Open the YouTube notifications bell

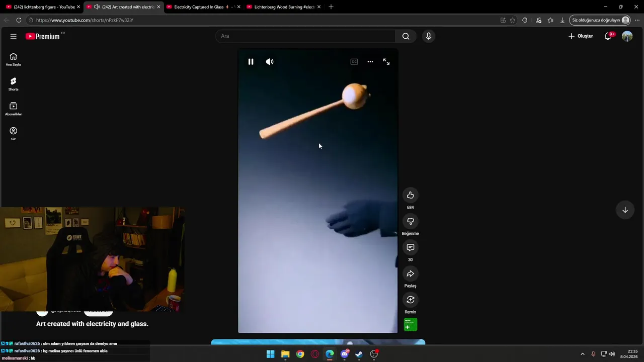pos(608,36)
